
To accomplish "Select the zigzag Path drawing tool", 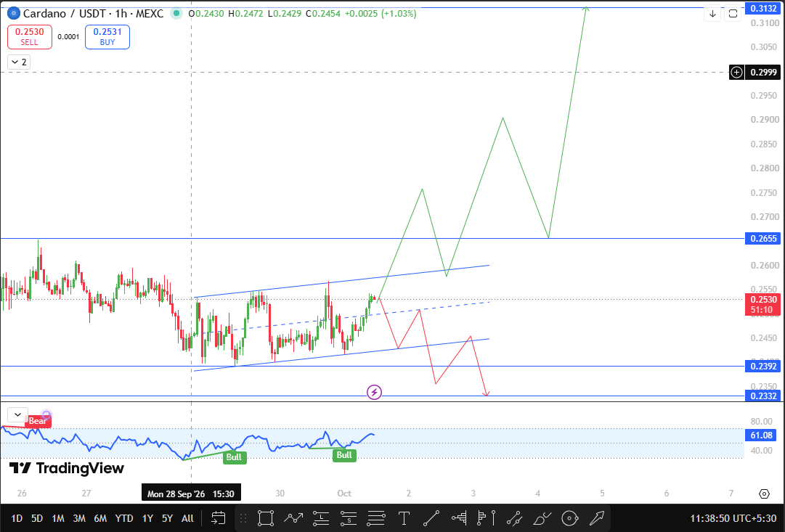I will [x=293, y=518].
